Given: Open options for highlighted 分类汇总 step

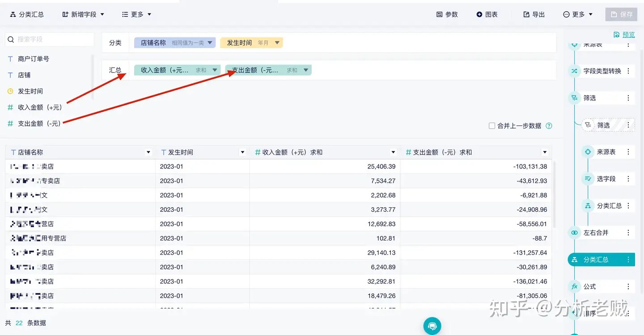Looking at the screenshot, I should tap(628, 260).
